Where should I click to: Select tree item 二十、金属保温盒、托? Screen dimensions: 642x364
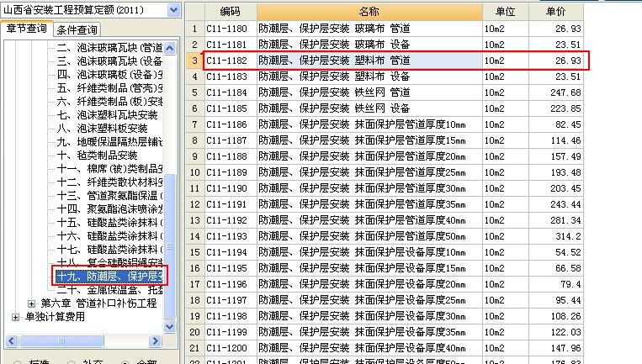[x=109, y=290]
